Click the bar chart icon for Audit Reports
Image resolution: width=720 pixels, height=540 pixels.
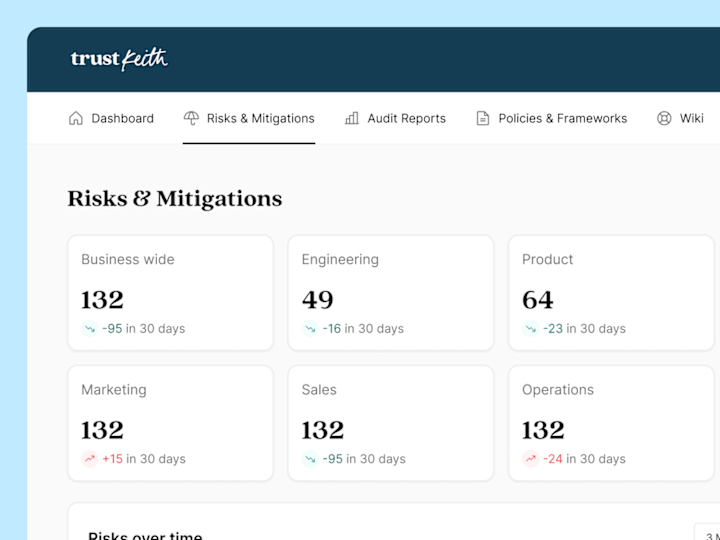pyautogui.click(x=352, y=118)
